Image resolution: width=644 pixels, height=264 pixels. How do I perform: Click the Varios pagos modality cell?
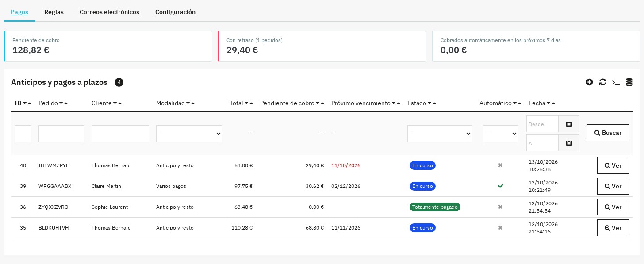coord(171,186)
